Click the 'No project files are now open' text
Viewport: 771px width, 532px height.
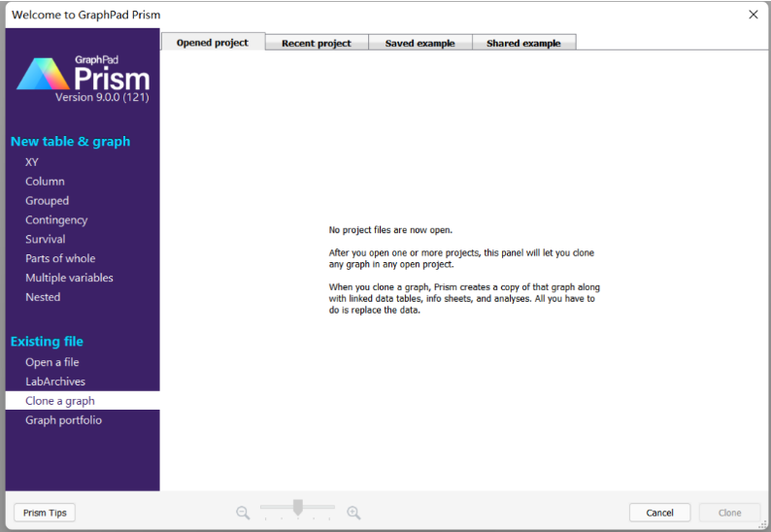(390, 230)
